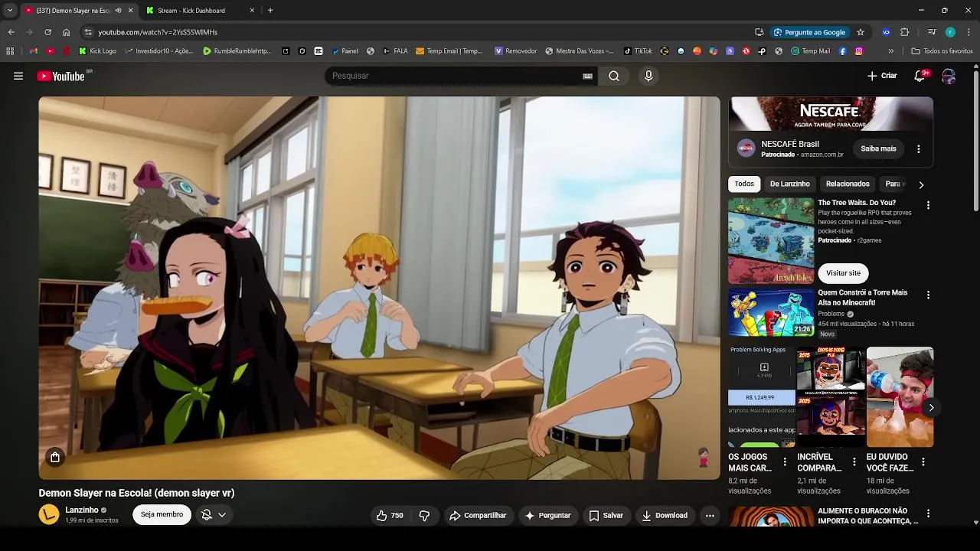Show next shorts with the right arrow

931,408
